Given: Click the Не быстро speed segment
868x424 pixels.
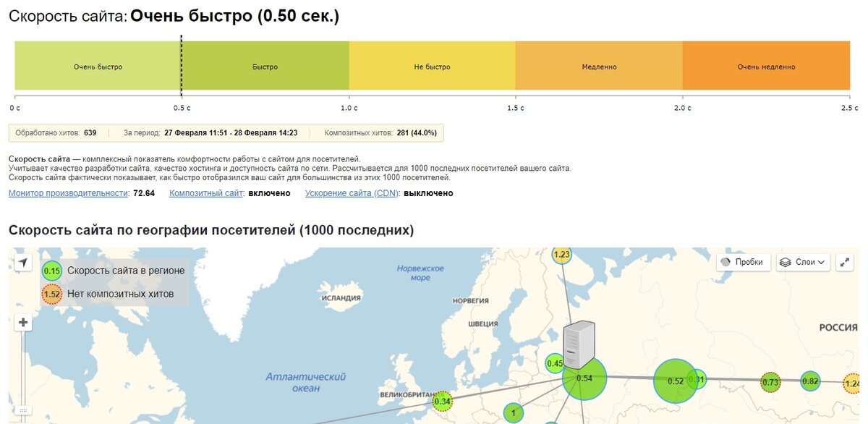Looking at the screenshot, I should coord(432,67).
